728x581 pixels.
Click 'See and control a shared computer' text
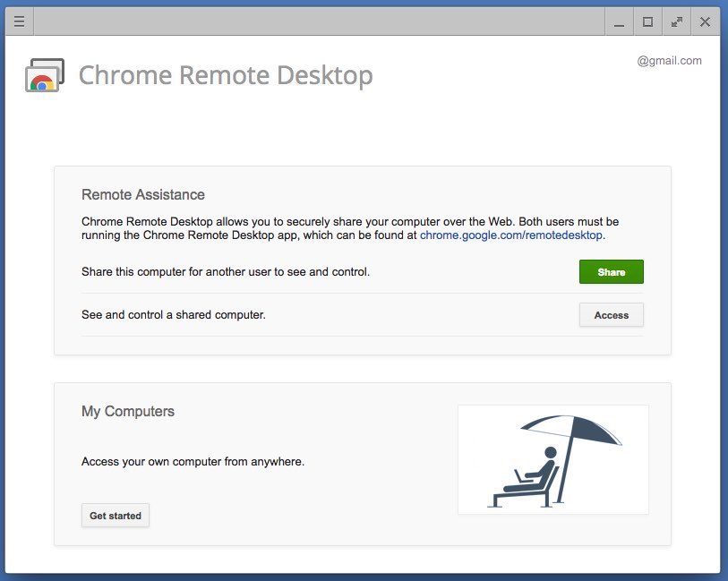[x=173, y=314]
